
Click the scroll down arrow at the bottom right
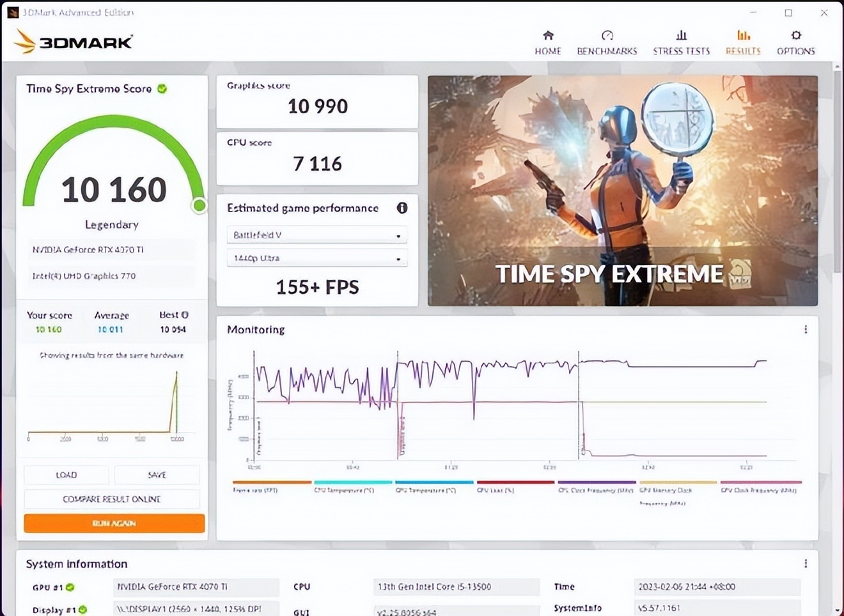pyautogui.click(x=837, y=610)
